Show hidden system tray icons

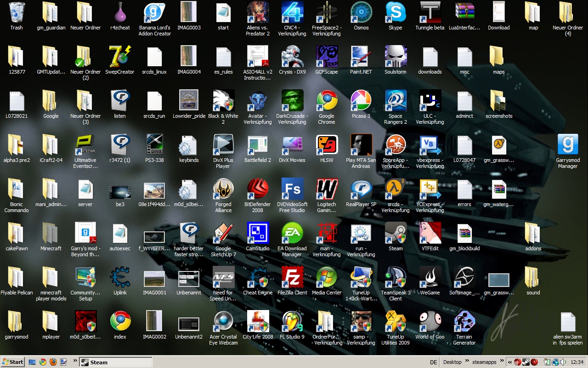(510, 362)
